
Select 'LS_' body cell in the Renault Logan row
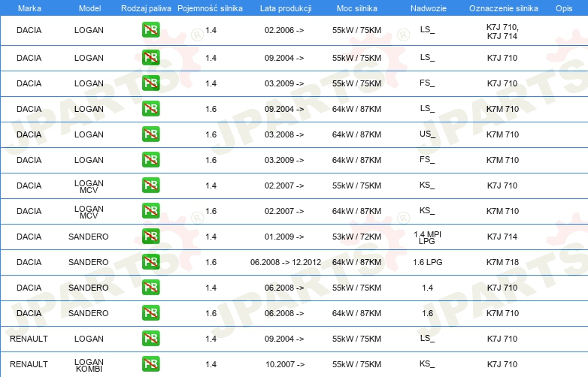click(427, 338)
